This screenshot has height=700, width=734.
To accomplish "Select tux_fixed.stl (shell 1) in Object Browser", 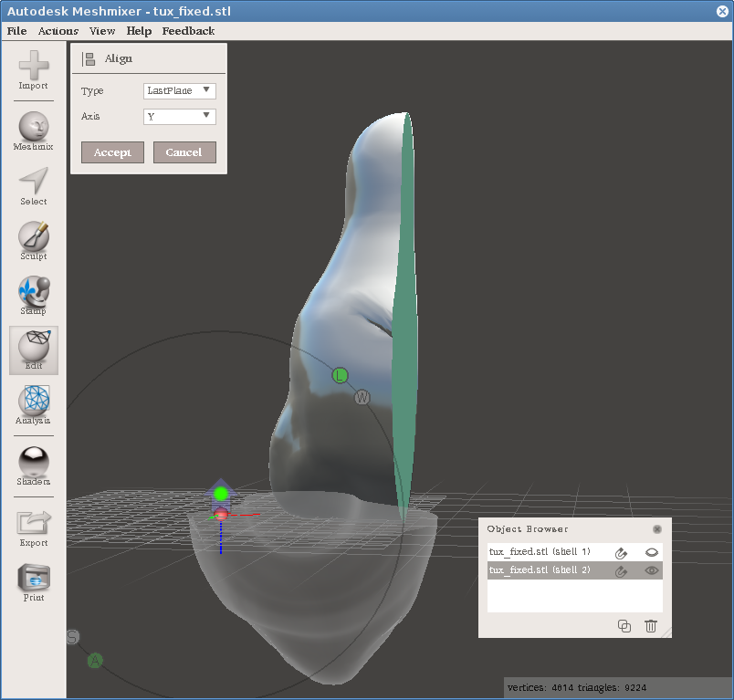I will tap(575, 552).
